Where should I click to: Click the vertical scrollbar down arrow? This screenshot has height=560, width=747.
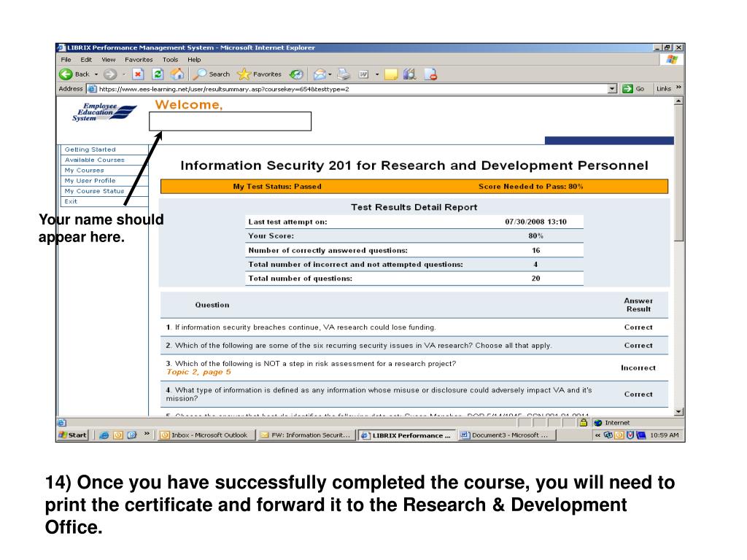pyautogui.click(x=679, y=411)
